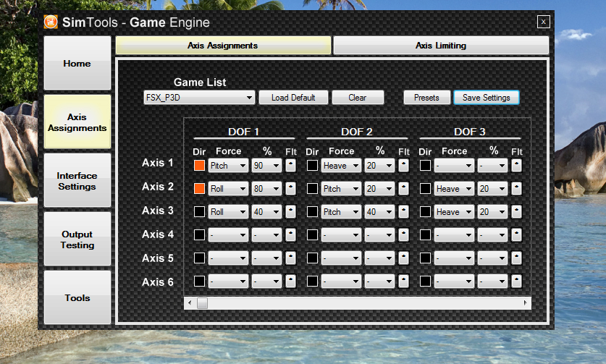Open Axis 3 DOF 2 Pitch force dropdown

[x=341, y=212]
